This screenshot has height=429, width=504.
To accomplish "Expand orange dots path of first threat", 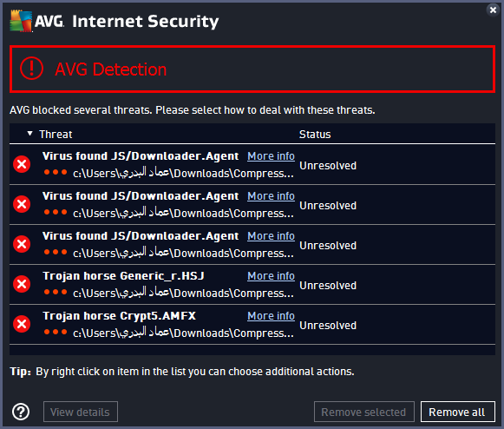I will 56,172.
